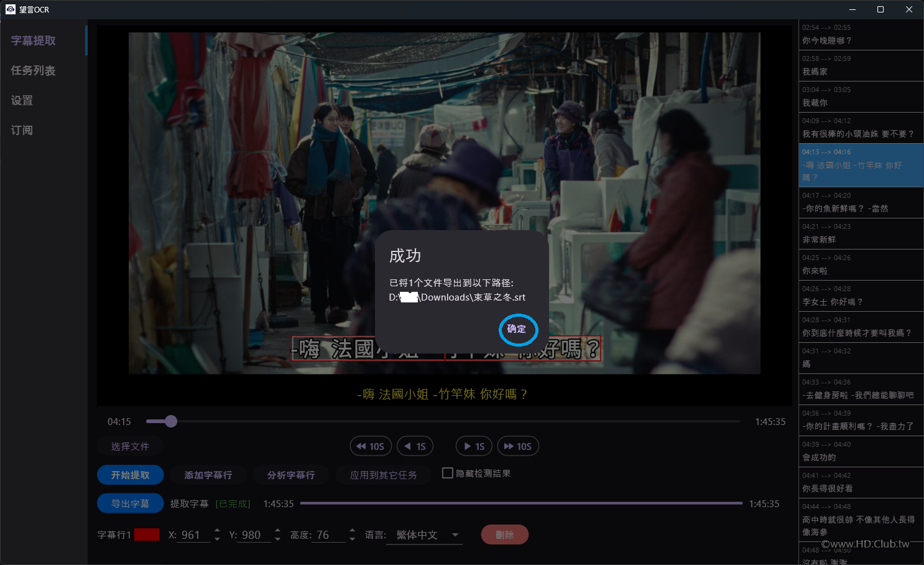Viewport: 924px width, 565px height.
Task: Click the 高度 field showing 76
Action: coord(329,535)
